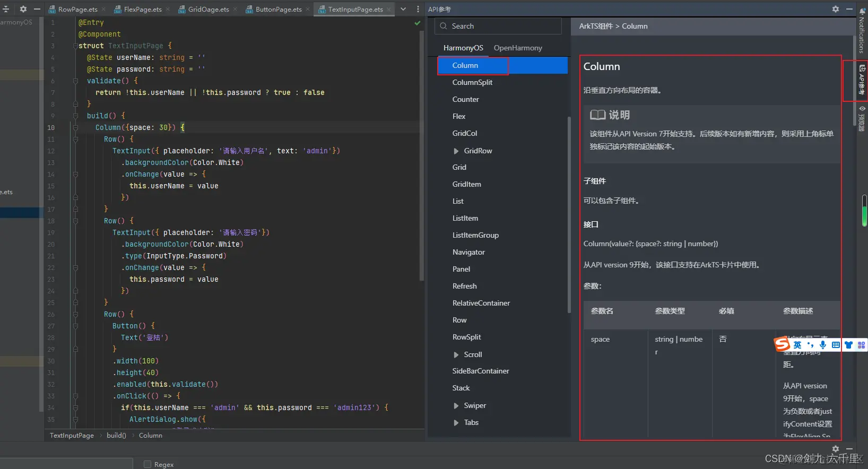Toggle Sogou voice input microphone
This screenshot has height=469, width=868.
(823, 345)
